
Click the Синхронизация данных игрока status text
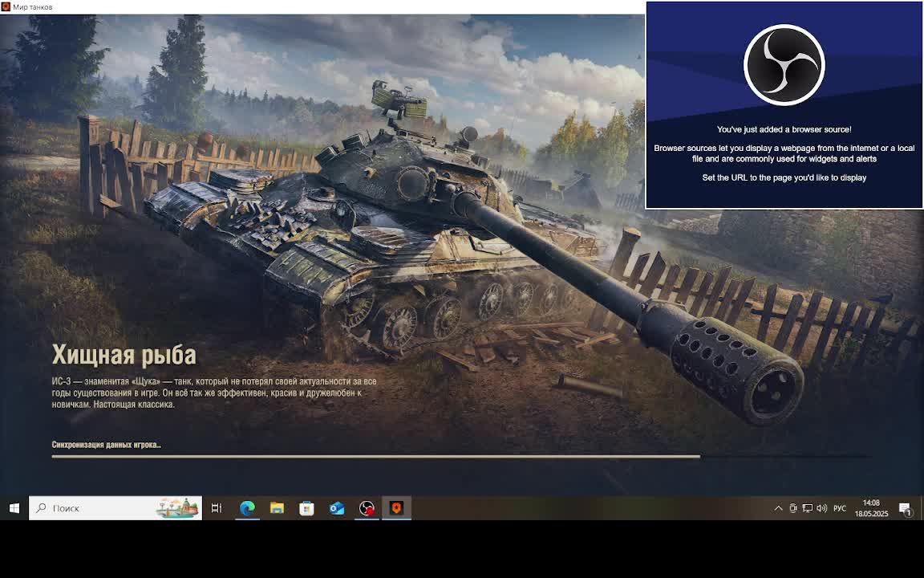(x=106, y=445)
